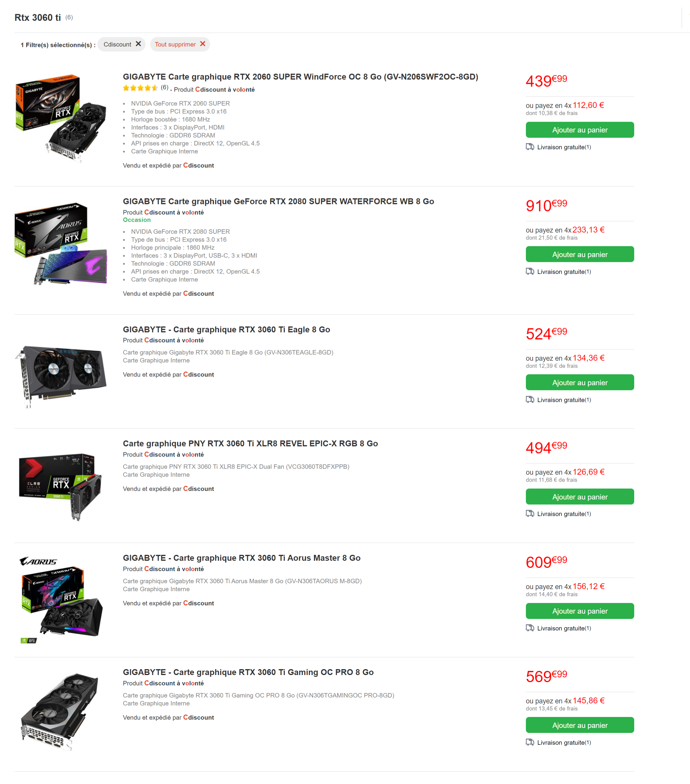Add PNY RTX 3060 Ti XLR8 to cart
The width and height of the screenshot is (690, 784).
point(579,497)
